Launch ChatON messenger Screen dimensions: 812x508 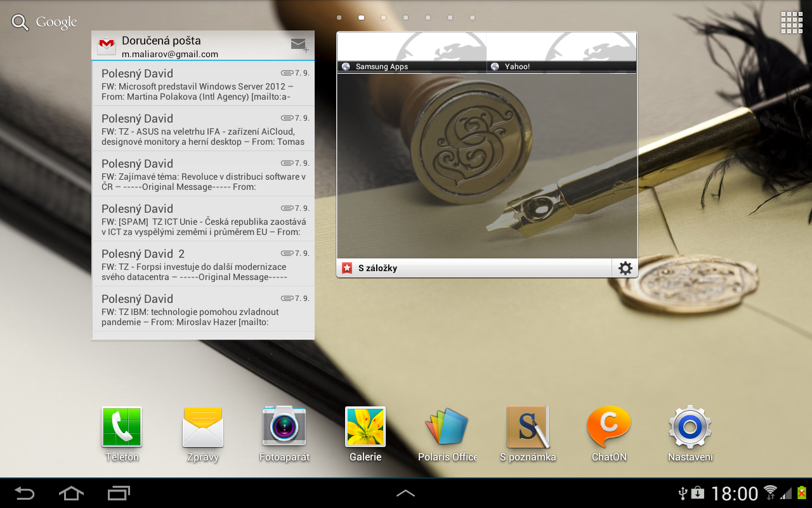point(608,427)
